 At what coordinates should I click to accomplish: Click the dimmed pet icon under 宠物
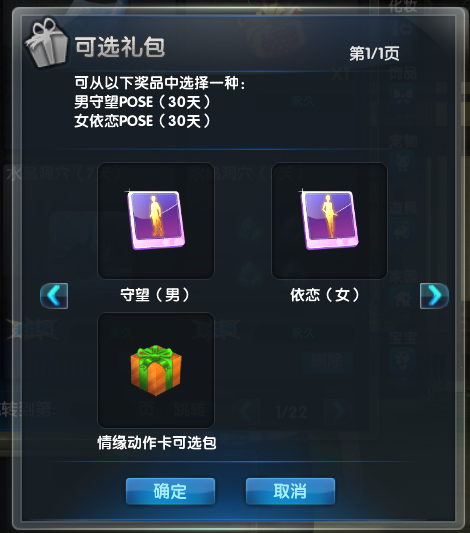click(402, 164)
